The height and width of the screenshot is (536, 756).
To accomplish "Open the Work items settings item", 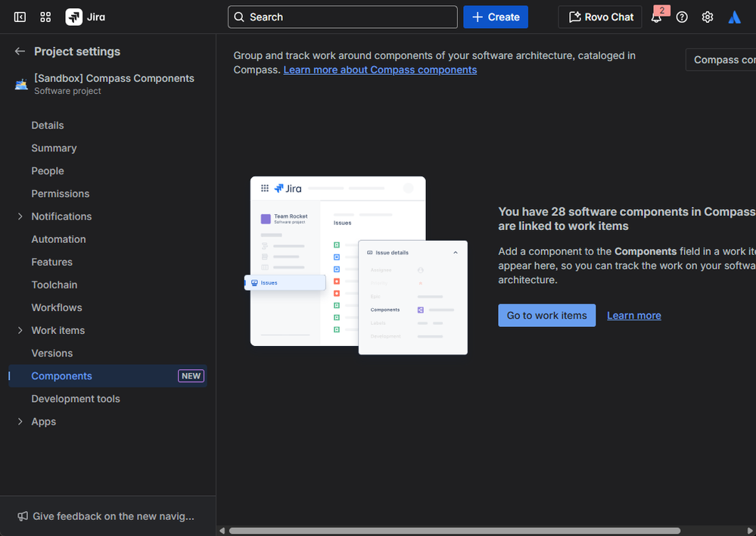I will (x=107, y=331).
